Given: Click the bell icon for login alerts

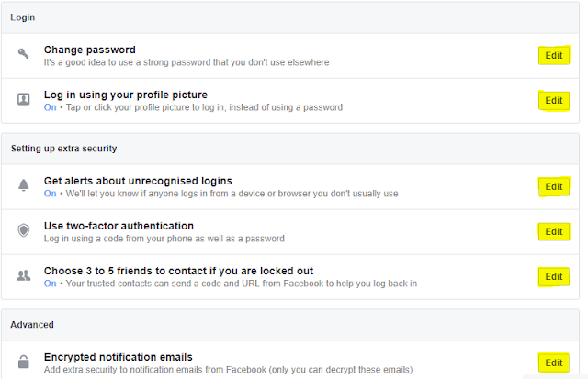Looking at the screenshot, I should 24,185.
